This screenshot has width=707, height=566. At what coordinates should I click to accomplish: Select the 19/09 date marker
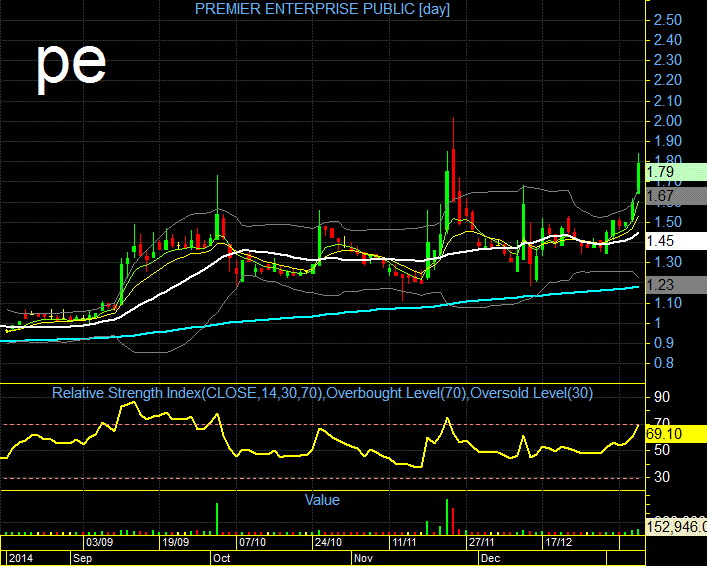coord(175,542)
